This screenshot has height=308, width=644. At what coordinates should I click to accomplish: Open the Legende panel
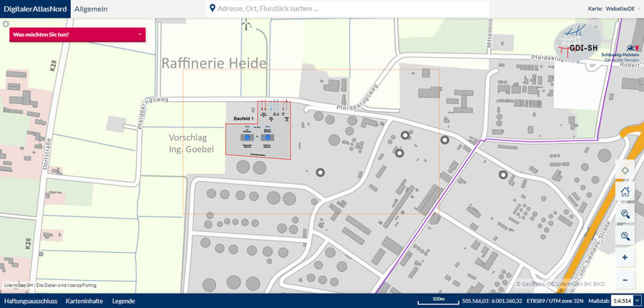[x=123, y=301]
